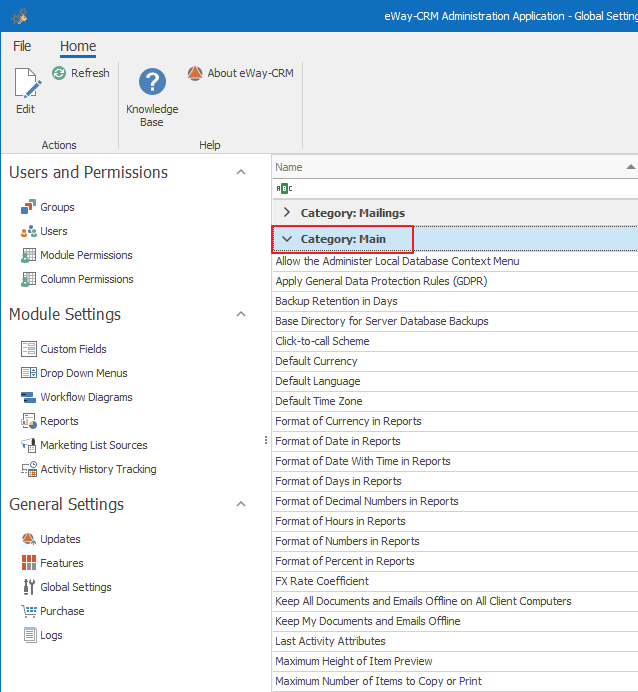Viewport: 638px width, 692px height.
Task: Open the Knowledge Base help icon
Action: click(152, 81)
